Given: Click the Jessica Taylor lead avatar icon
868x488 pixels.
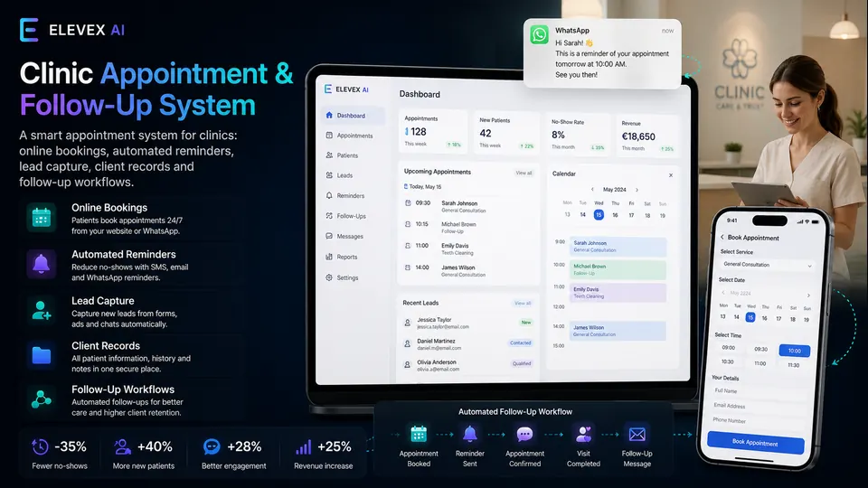Looking at the screenshot, I should tap(408, 323).
